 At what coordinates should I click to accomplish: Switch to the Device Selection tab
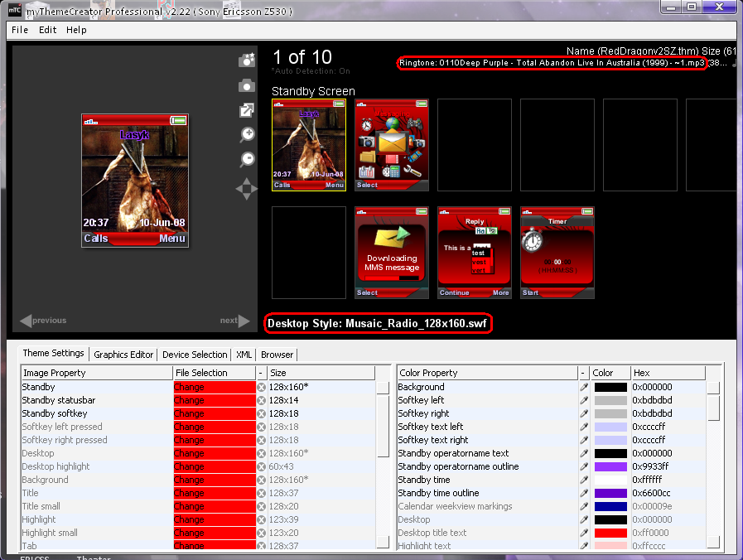pos(195,355)
